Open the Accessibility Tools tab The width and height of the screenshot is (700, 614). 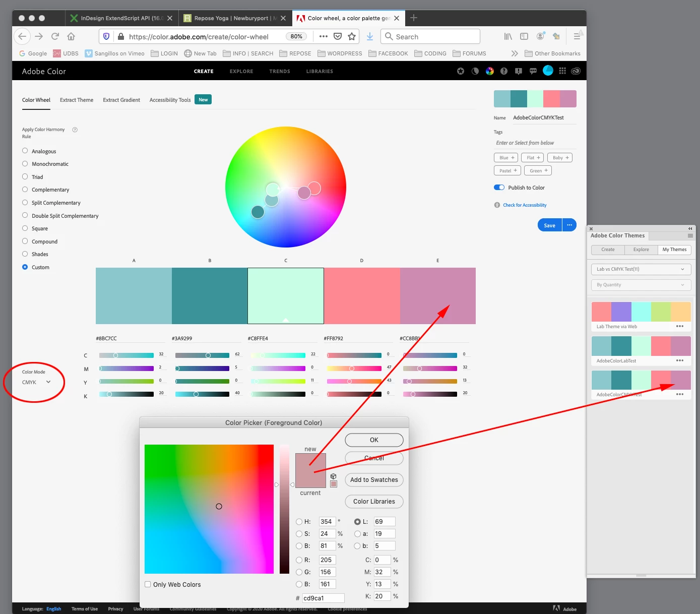[170, 100]
